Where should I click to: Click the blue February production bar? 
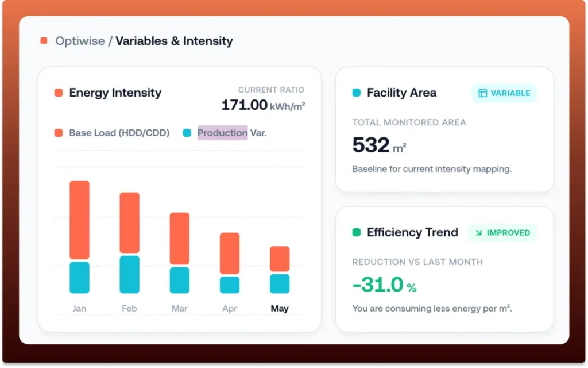click(x=129, y=274)
